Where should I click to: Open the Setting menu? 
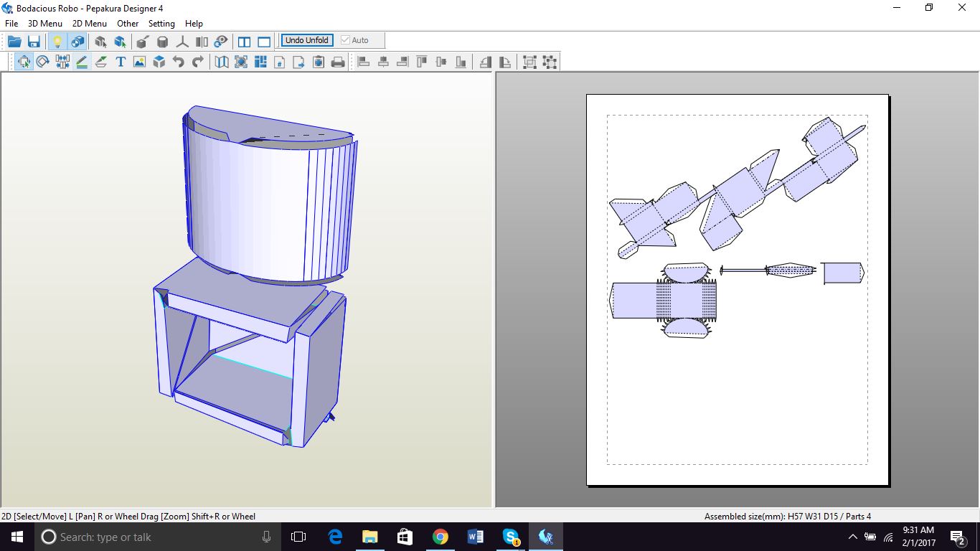pyautogui.click(x=161, y=24)
